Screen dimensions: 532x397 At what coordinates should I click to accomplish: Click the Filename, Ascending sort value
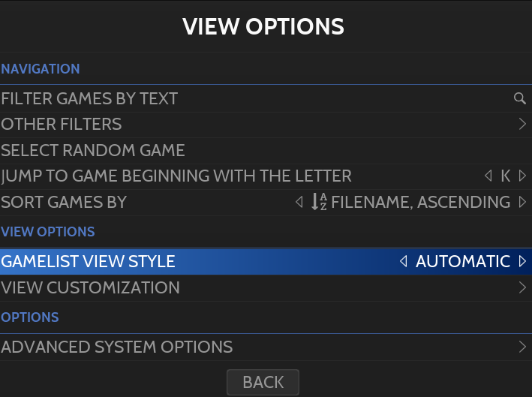(420, 202)
